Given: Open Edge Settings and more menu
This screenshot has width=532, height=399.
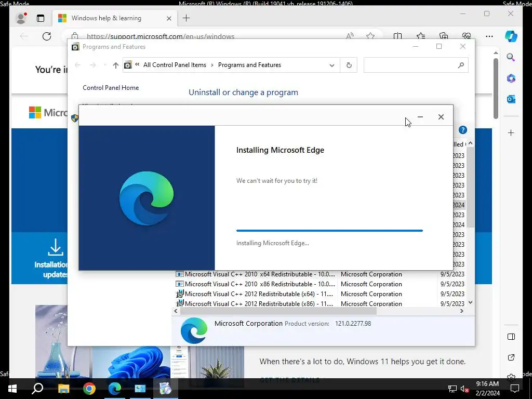Looking at the screenshot, I should click(489, 36).
